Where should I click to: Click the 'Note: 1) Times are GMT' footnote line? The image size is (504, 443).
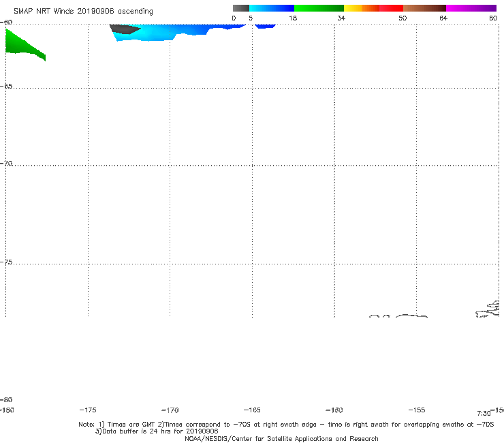(286, 425)
